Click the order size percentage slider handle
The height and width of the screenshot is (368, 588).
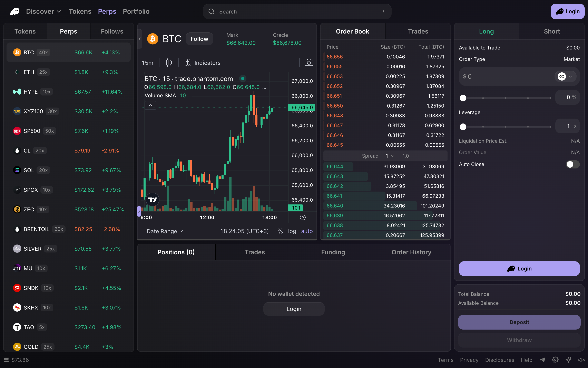click(463, 98)
